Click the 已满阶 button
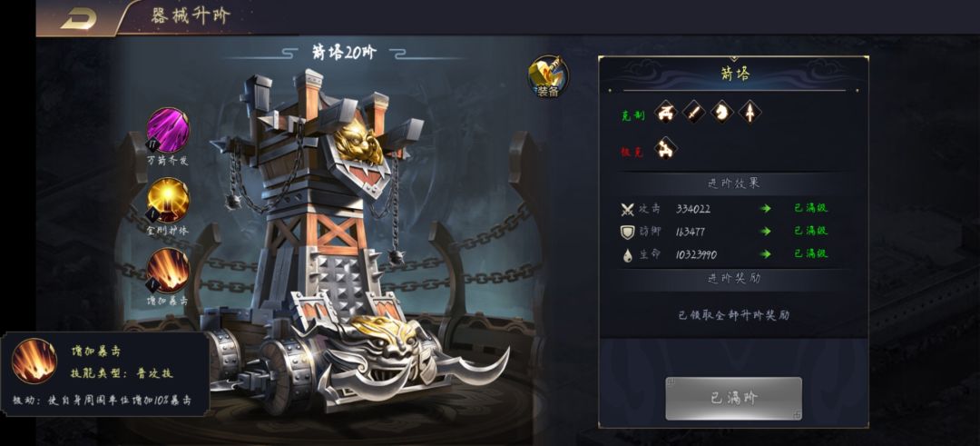 (733, 399)
